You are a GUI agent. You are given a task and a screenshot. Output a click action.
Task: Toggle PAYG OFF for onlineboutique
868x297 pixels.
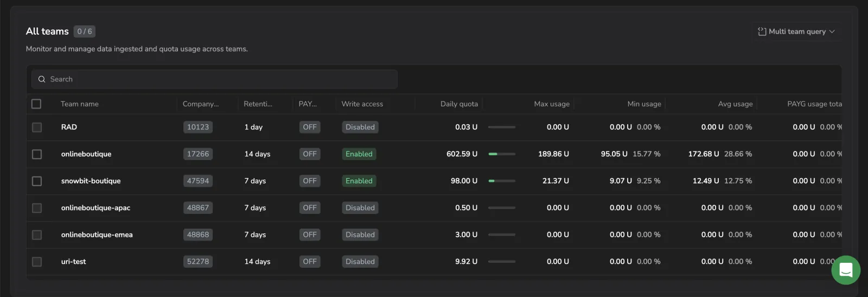310,154
